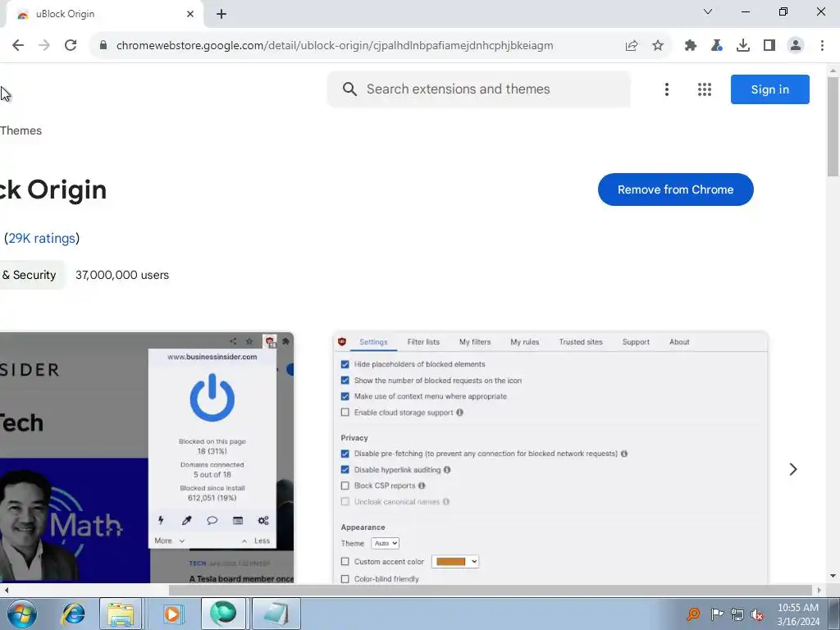840x630 pixels.
Task: Launch Internet Explorer from taskbar
Action: (x=73, y=614)
